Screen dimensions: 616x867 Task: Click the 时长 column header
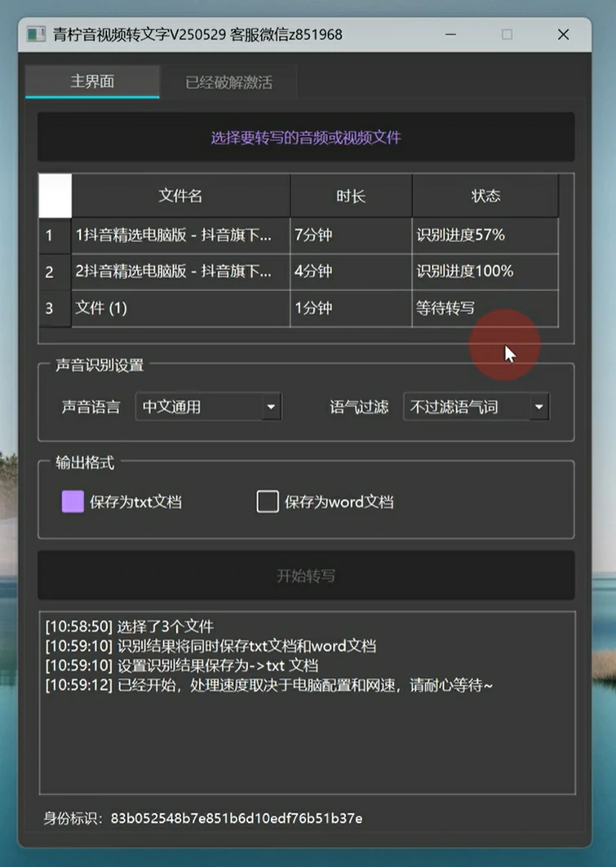coord(351,195)
